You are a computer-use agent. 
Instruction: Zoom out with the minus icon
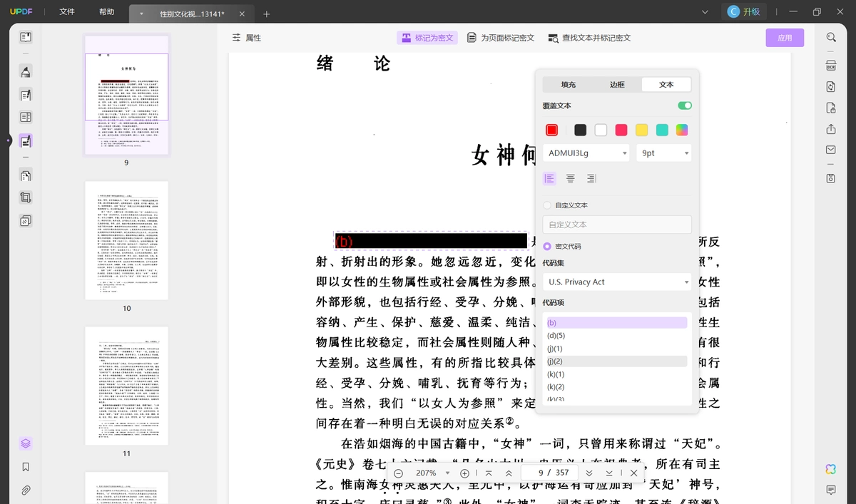[399, 473]
